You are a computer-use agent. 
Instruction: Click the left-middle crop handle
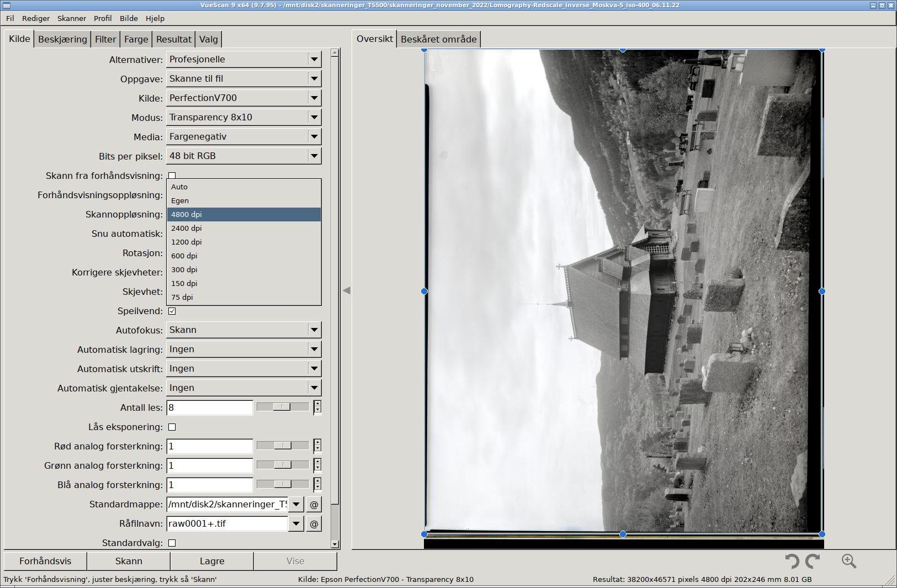pos(424,291)
